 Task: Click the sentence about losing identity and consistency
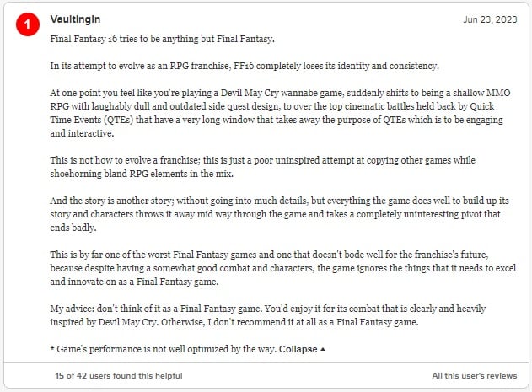pos(245,66)
